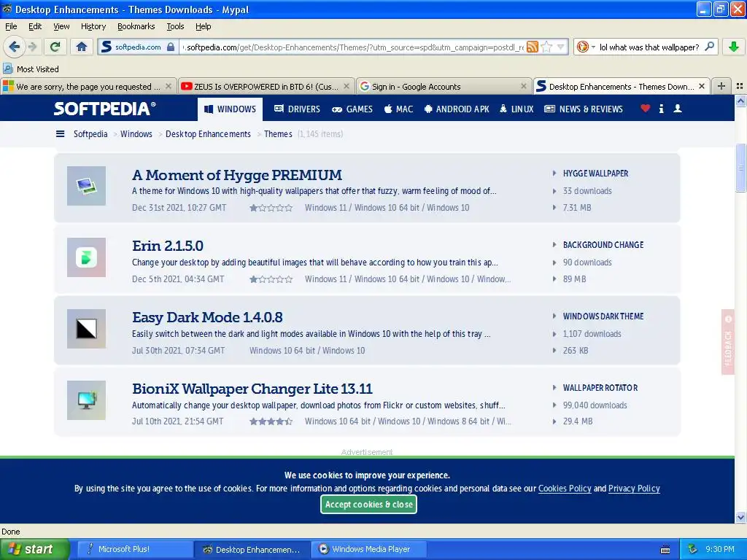Open the Easy Dark Mode 1.4.0.8 listing
The width and height of the screenshot is (747, 560).
207,317
